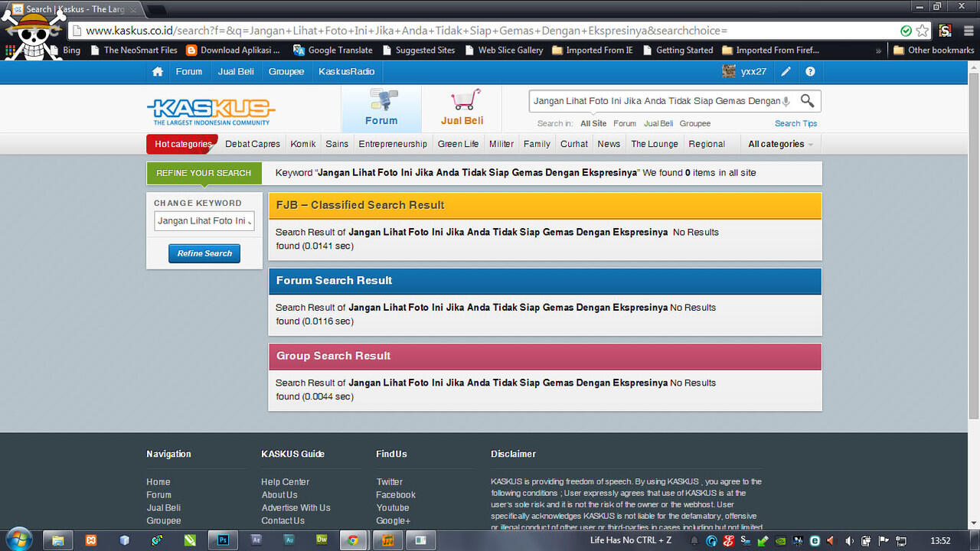
Task: Click the page vertical scrollbar
Action: pyautogui.click(x=974, y=245)
